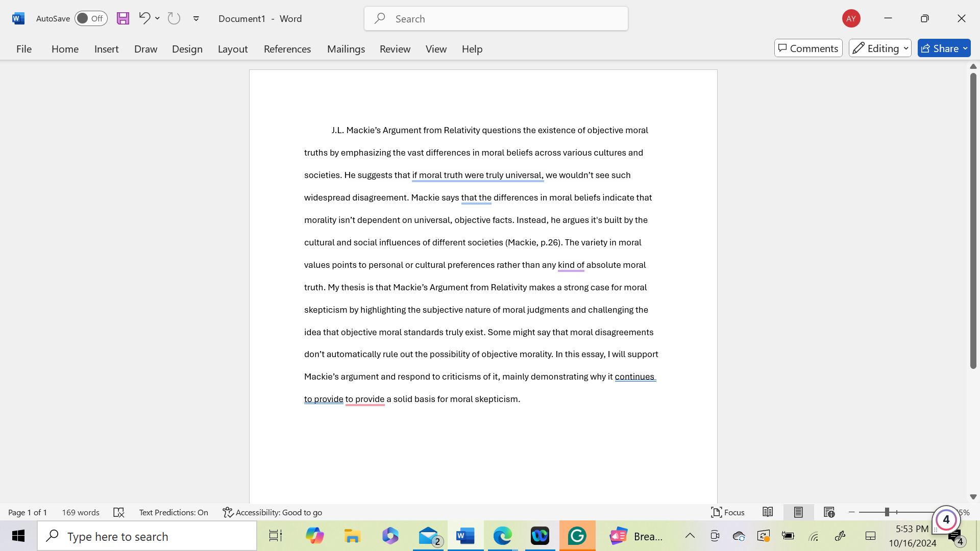The height and width of the screenshot is (551, 980).
Task: Click the Save icon in title bar
Action: point(122,18)
